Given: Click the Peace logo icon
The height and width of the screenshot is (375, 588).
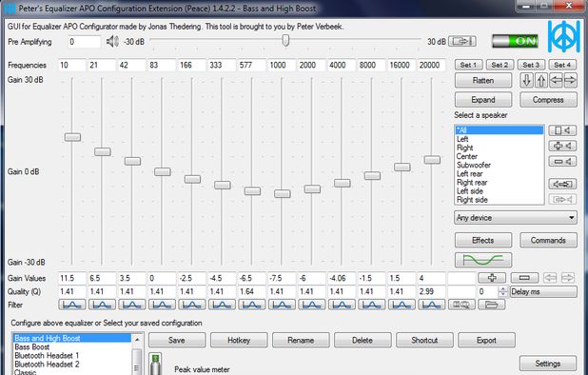Looking at the screenshot, I should (x=563, y=36).
